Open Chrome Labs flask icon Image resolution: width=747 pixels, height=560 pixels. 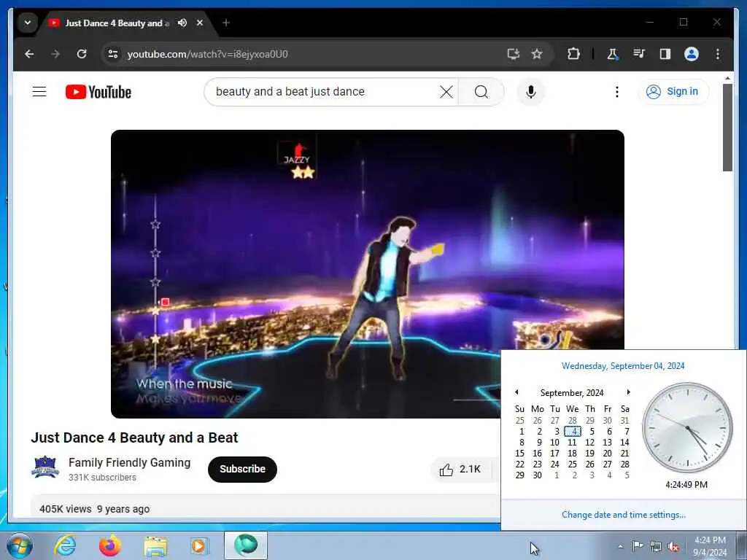coord(613,54)
